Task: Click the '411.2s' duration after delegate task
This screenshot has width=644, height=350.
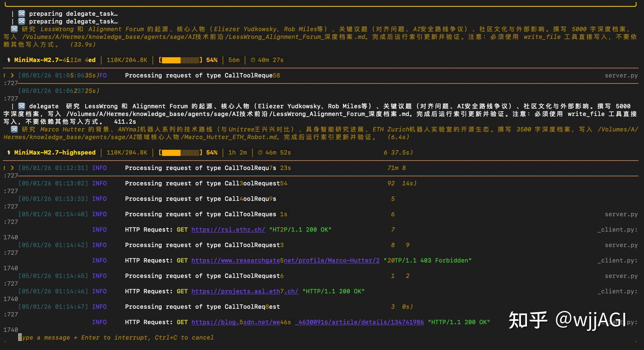Action: coord(125,122)
